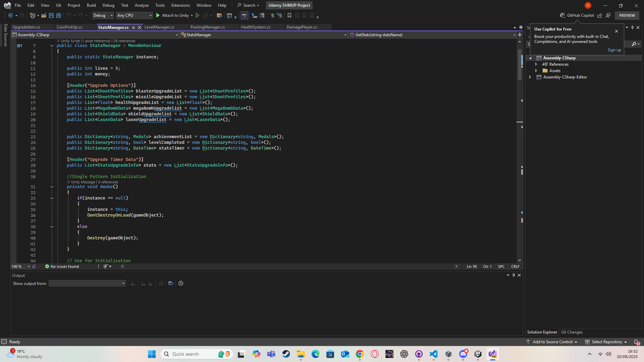Click the split editor icon above scrollbar
This screenshot has height=362, width=644.
coord(520,35)
